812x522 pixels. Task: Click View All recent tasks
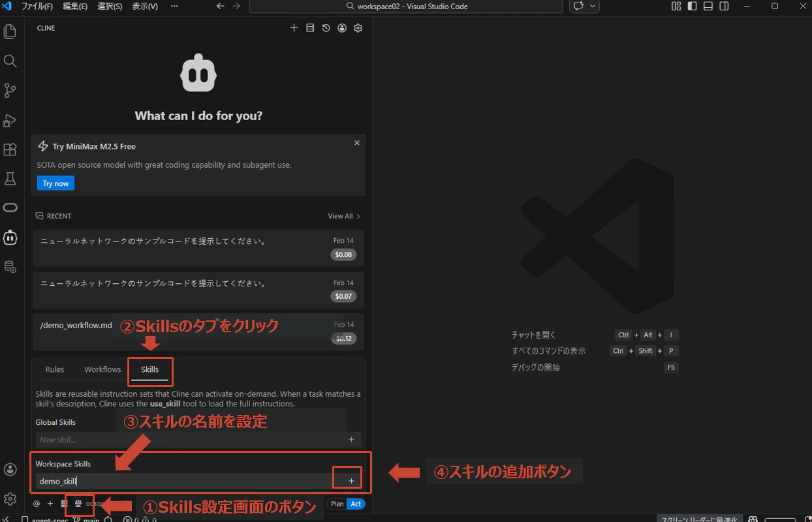pos(344,216)
